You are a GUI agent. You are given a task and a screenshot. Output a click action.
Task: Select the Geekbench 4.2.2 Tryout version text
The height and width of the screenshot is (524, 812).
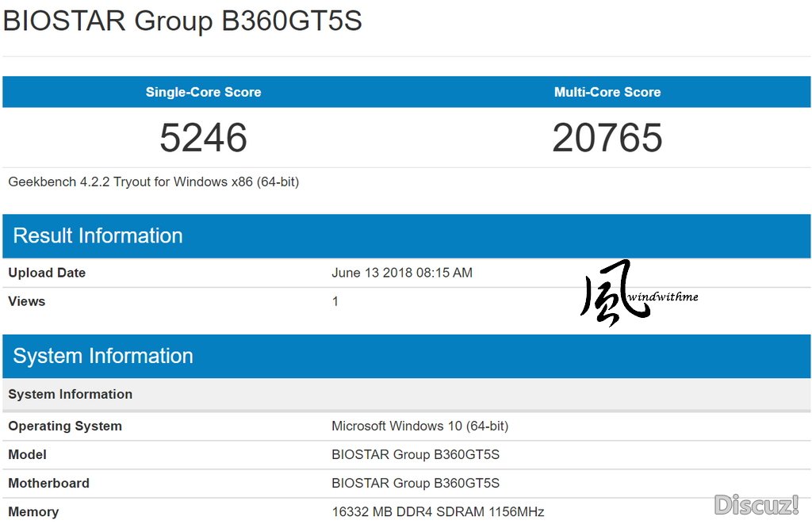pos(153,182)
